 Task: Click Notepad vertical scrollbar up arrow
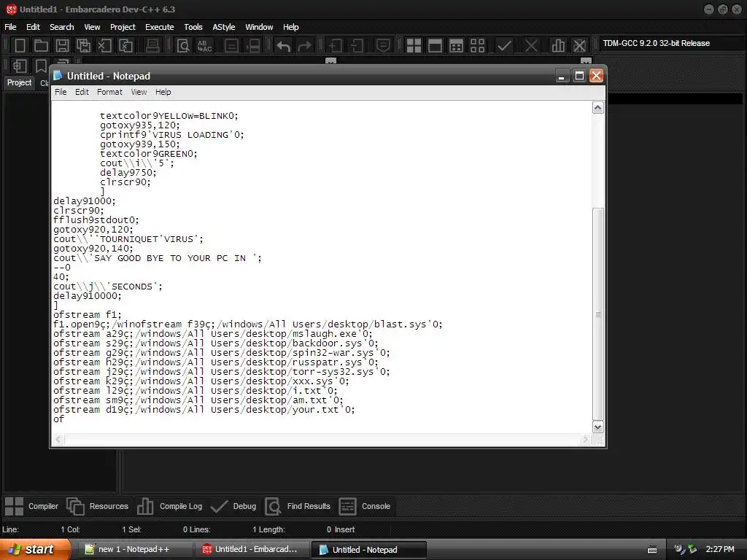[x=598, y=108]
